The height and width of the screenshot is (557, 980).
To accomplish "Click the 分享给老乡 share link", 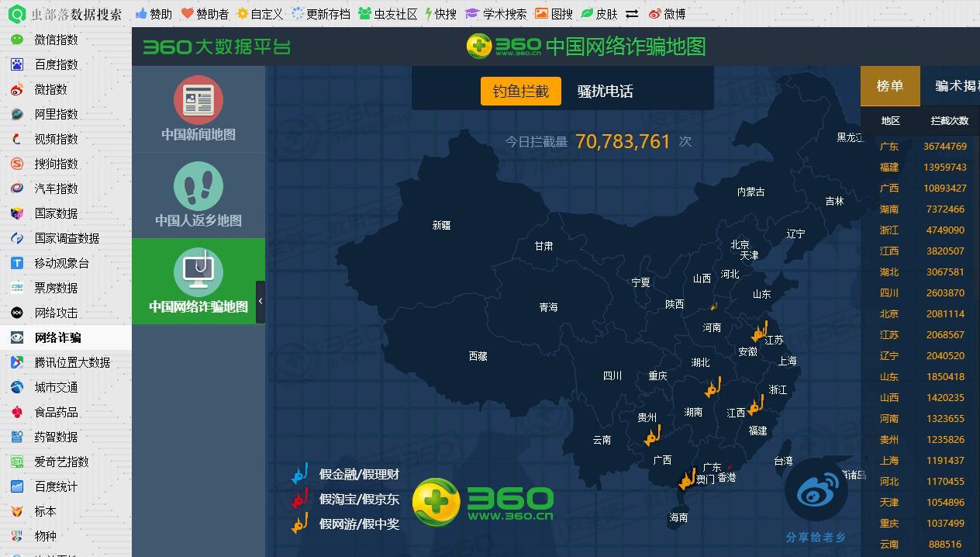I will click(815, 535).
